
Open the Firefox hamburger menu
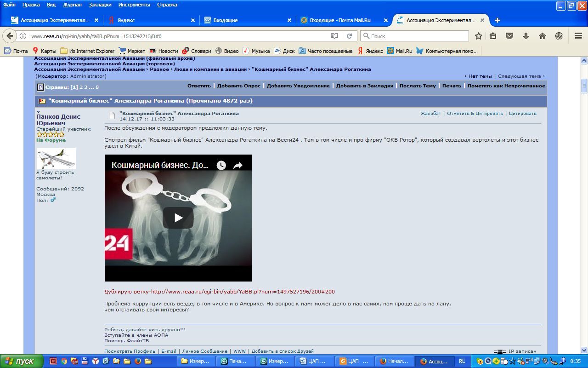[x=578, y=36]
